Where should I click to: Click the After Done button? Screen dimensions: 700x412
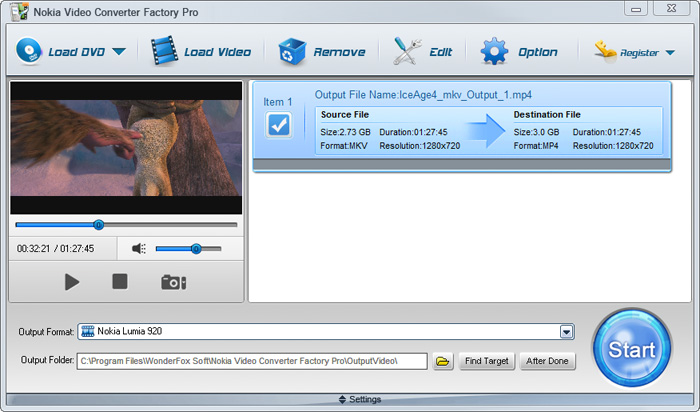(x=547, y=361)
